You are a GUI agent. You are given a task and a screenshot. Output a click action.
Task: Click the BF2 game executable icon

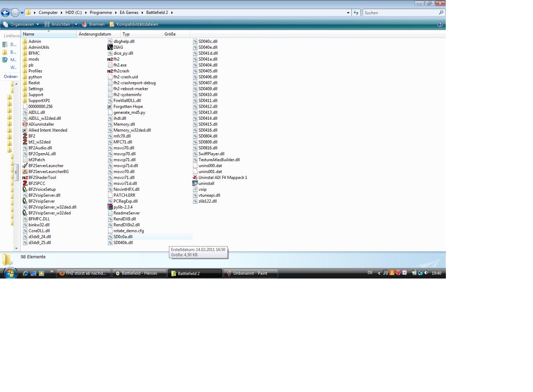click(25, 136)
